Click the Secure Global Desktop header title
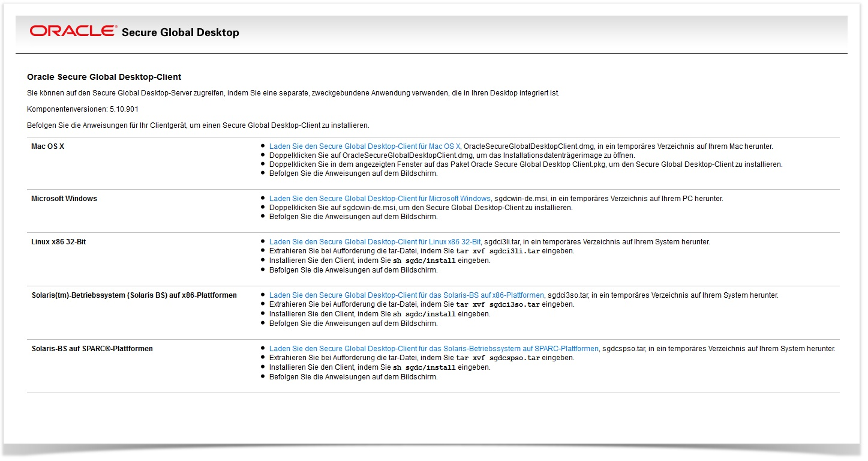The image size is (868, 461). tap(180, 32)
